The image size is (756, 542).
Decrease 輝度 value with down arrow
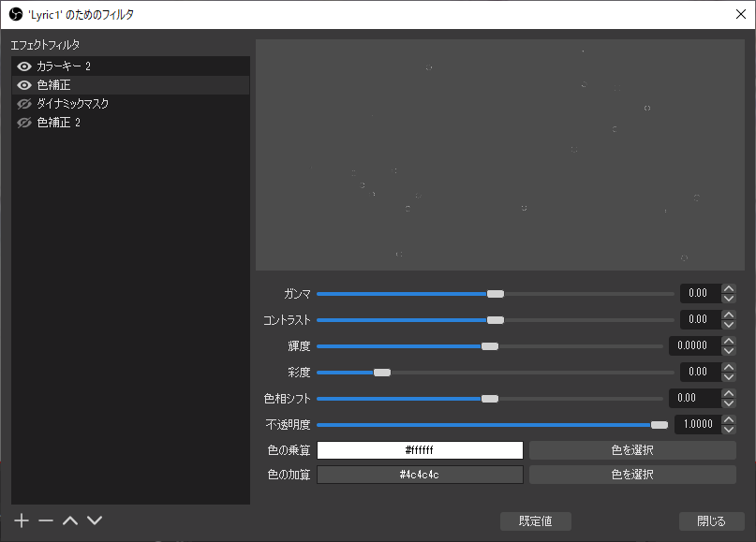(729, 351)
